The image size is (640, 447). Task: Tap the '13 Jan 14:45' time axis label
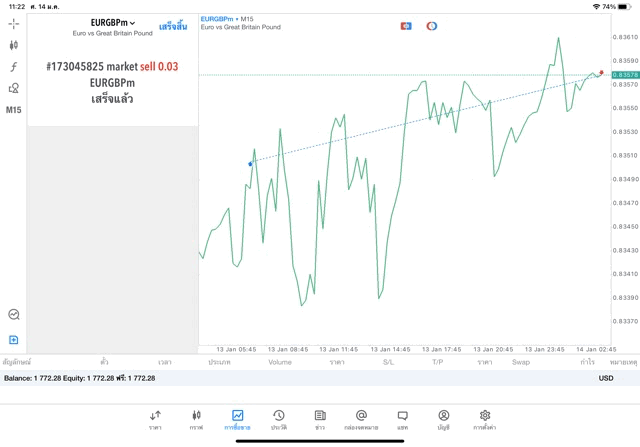tap(390, 349)
